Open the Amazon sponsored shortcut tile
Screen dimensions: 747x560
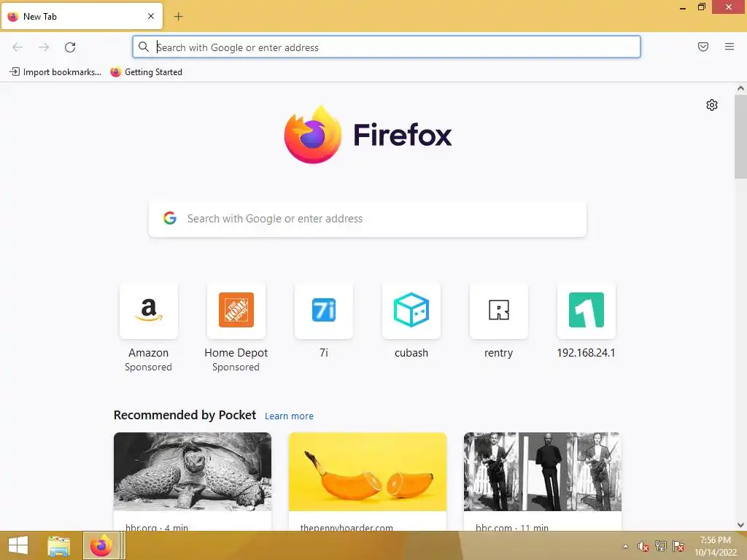[x=149, y=311]
